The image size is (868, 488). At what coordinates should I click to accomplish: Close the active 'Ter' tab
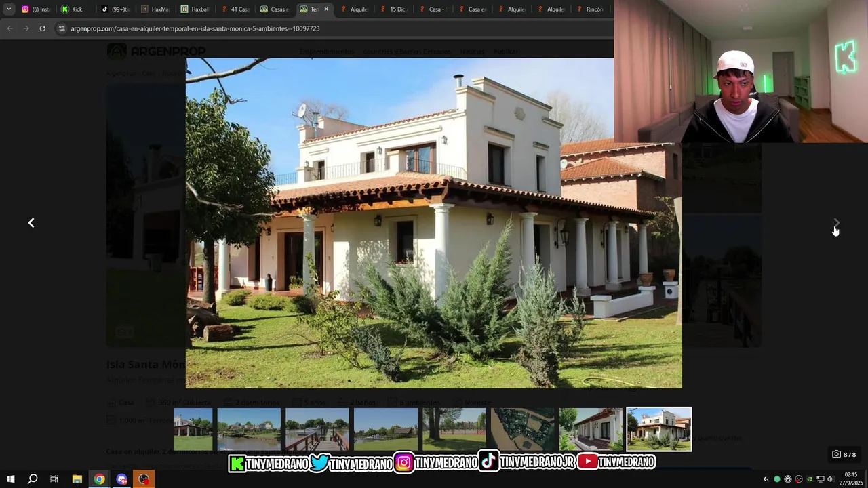tap(326, 9)
